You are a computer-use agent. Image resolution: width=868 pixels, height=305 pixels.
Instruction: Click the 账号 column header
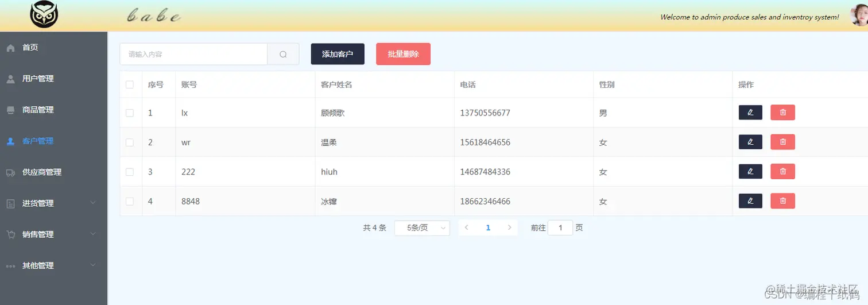189,84
